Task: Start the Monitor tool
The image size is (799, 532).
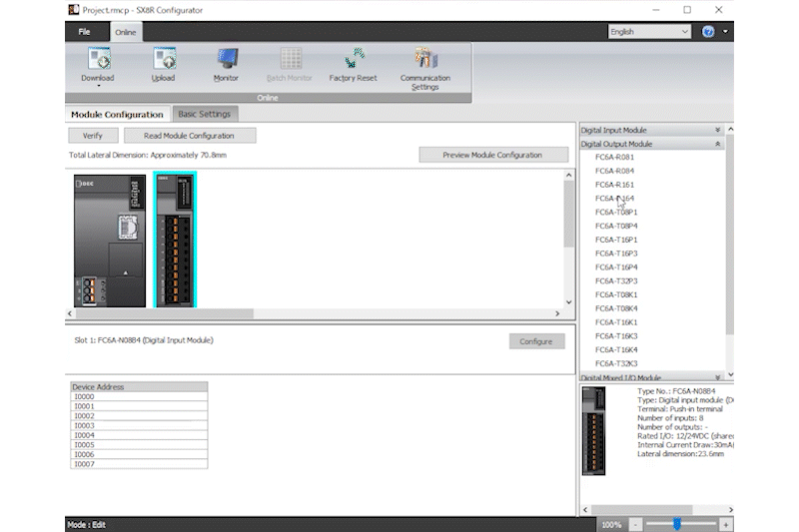Action: tap(227, 64)
